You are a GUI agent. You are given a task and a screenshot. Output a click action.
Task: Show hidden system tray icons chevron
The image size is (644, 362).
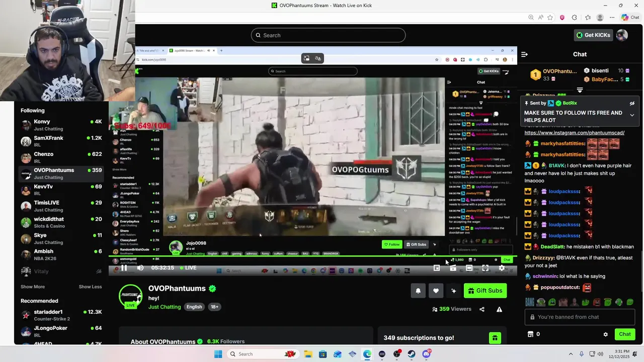(570, 354)
